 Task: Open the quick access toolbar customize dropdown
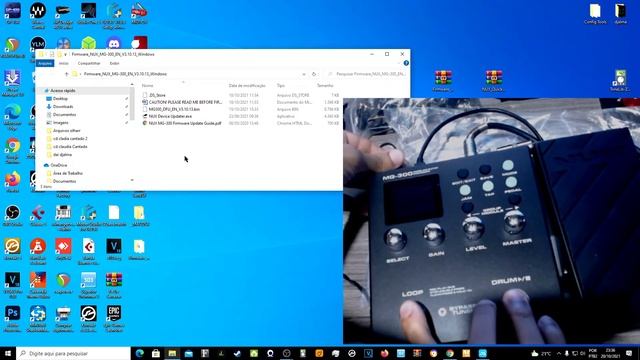click(x=65, y=54)
